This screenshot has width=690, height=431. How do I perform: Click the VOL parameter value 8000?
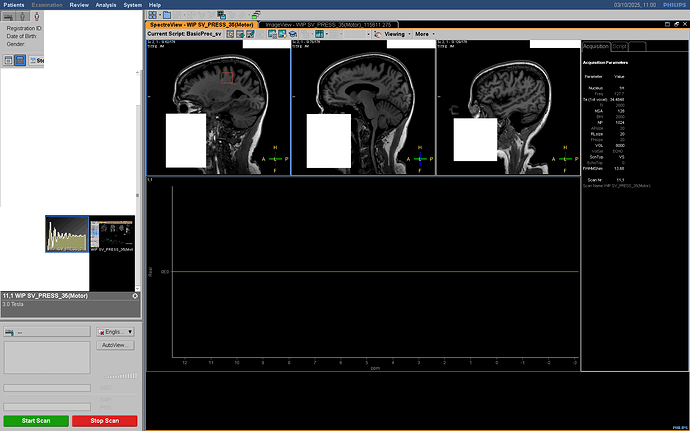620,145
